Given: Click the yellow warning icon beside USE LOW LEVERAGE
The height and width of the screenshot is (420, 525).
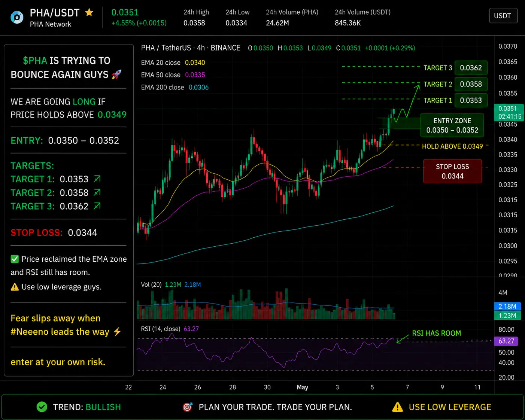Looking at the screenshot, I should (397, 407).
